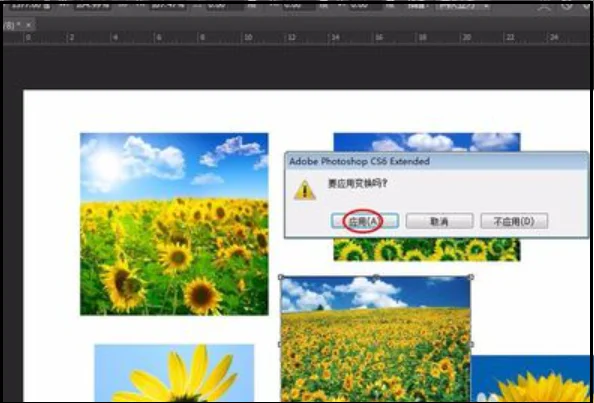Click the 取消 button in the dialog
This screenshot has height=403, width=594.
coord(439,221)
